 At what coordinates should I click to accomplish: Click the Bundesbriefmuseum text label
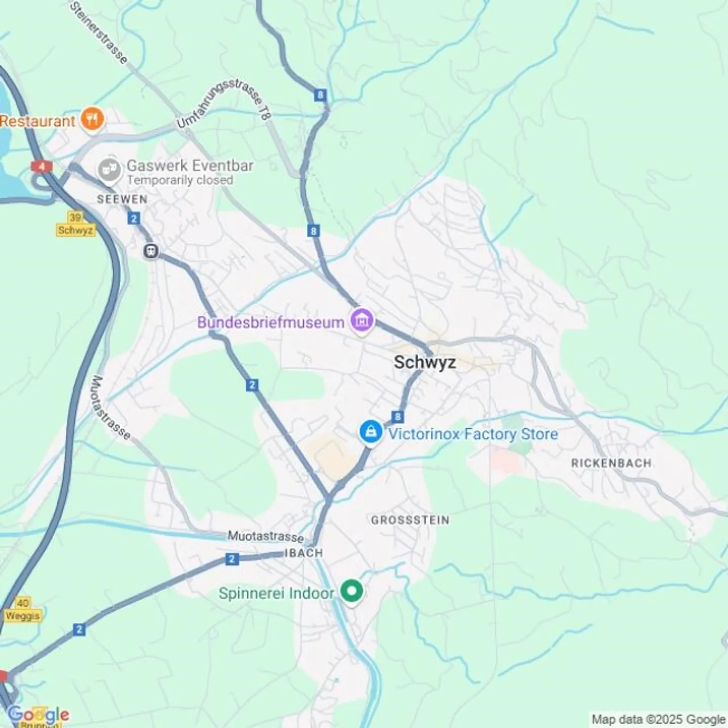[271, 323]
